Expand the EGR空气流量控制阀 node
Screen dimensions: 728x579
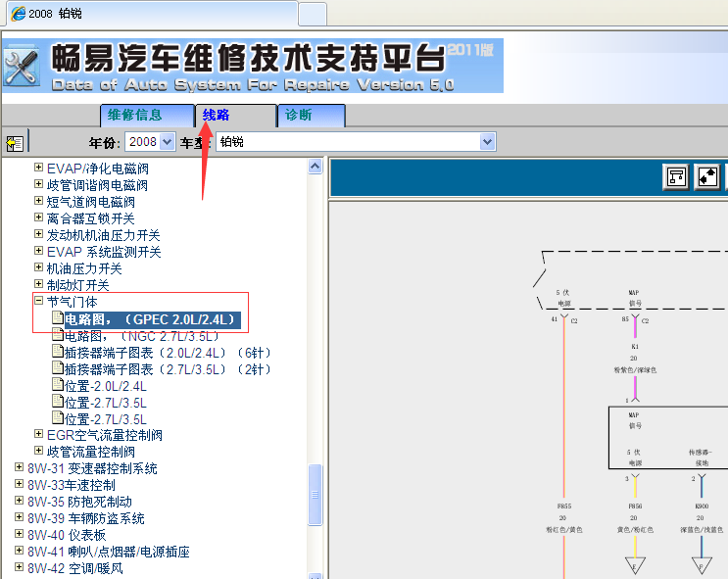(38, 434)
